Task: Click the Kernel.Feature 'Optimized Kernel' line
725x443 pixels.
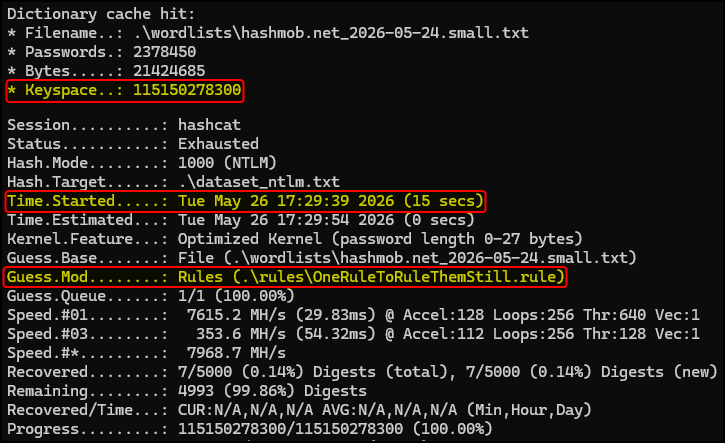Action: 295,239
